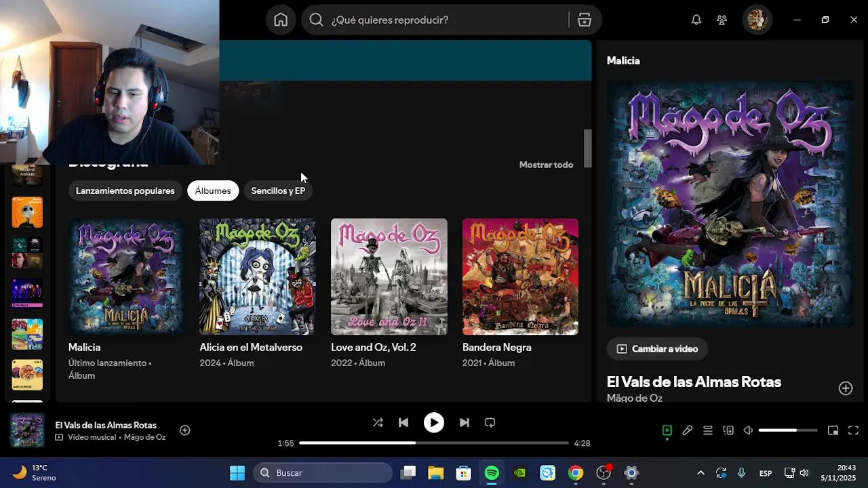Click Mostrar todo link
The width and height of the screenshot is (868, 488).
tap(546, 165)
